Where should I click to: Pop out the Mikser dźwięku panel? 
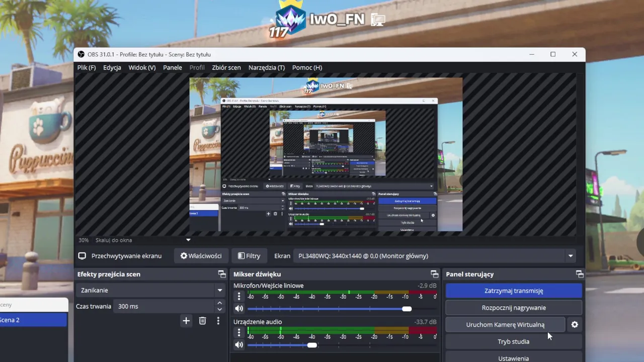pos(435,274)
